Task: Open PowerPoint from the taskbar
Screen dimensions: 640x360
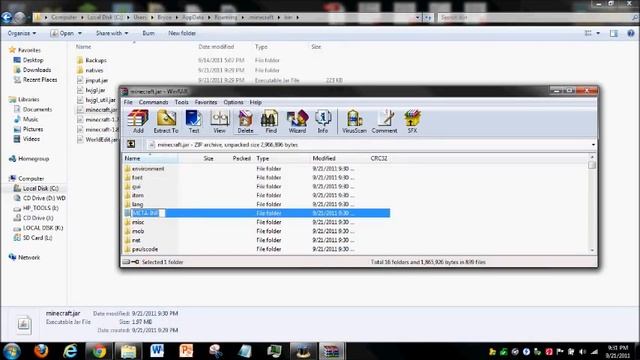Action: click(186, 351)
